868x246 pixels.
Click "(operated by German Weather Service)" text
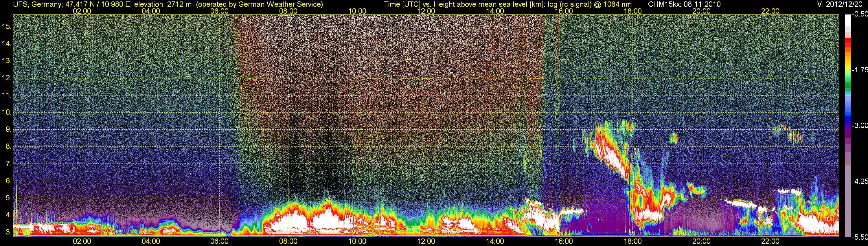[260, 4]
